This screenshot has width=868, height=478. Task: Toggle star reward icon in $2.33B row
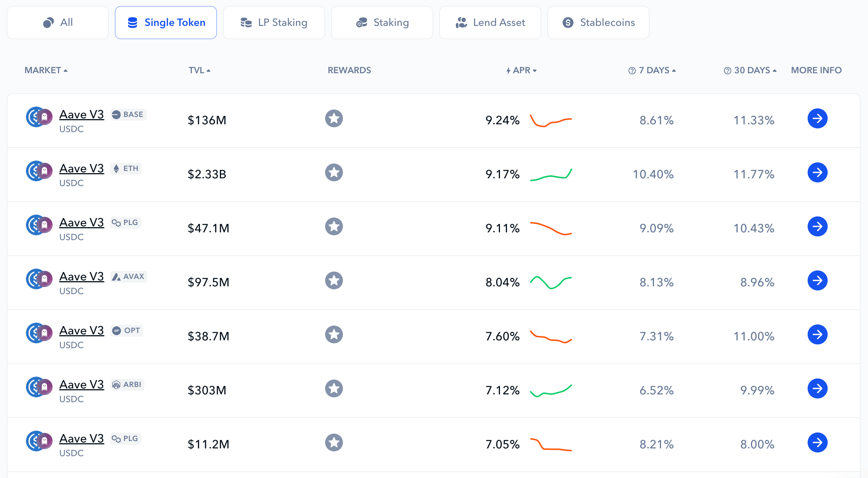(334, 172)
